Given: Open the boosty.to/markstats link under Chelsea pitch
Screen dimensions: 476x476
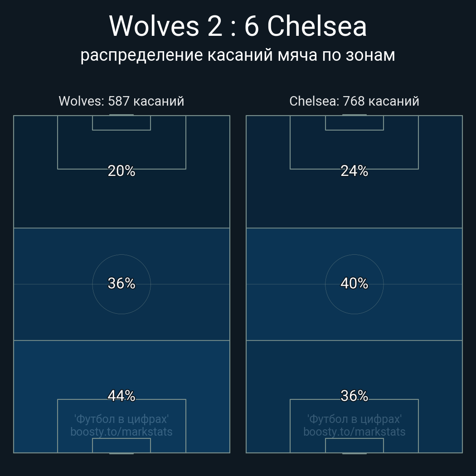Looking at the screenshot, I should click(354, 432).
